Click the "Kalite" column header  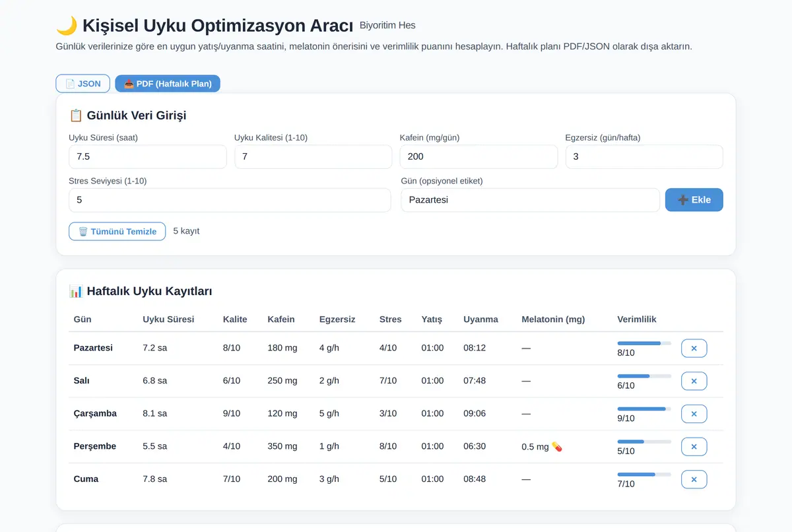click(235, 319)
